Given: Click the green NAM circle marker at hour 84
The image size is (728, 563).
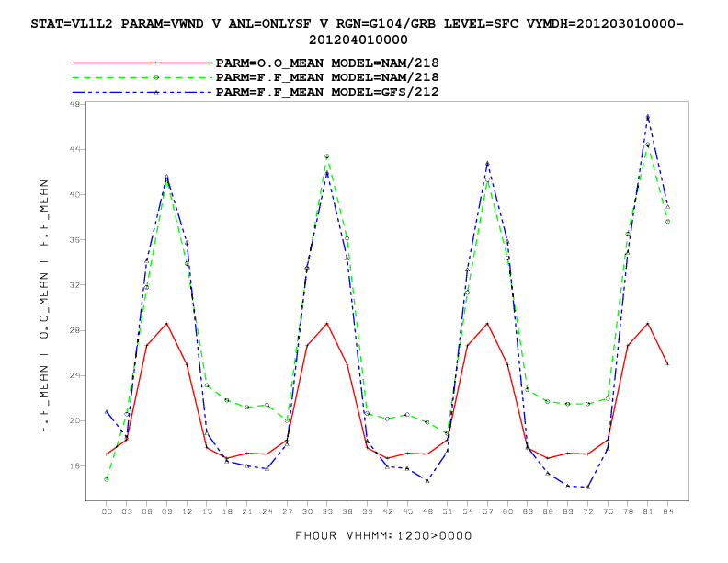Looking at the screenshot, I should [x=667, y=222].
